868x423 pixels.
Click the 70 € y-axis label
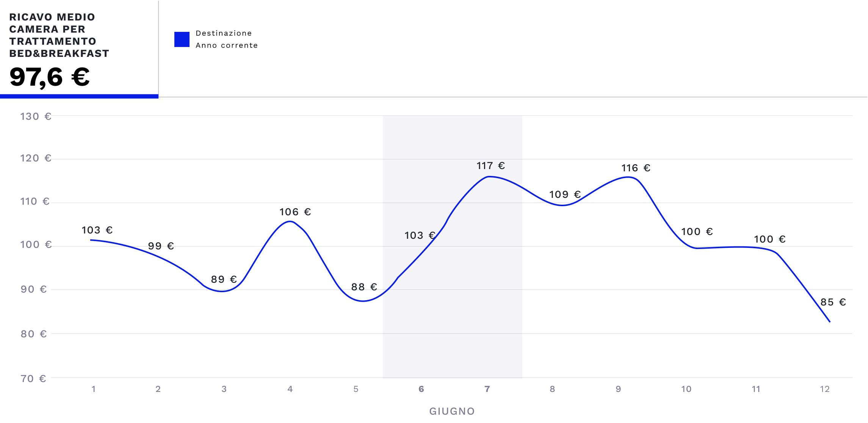[33, 379]
